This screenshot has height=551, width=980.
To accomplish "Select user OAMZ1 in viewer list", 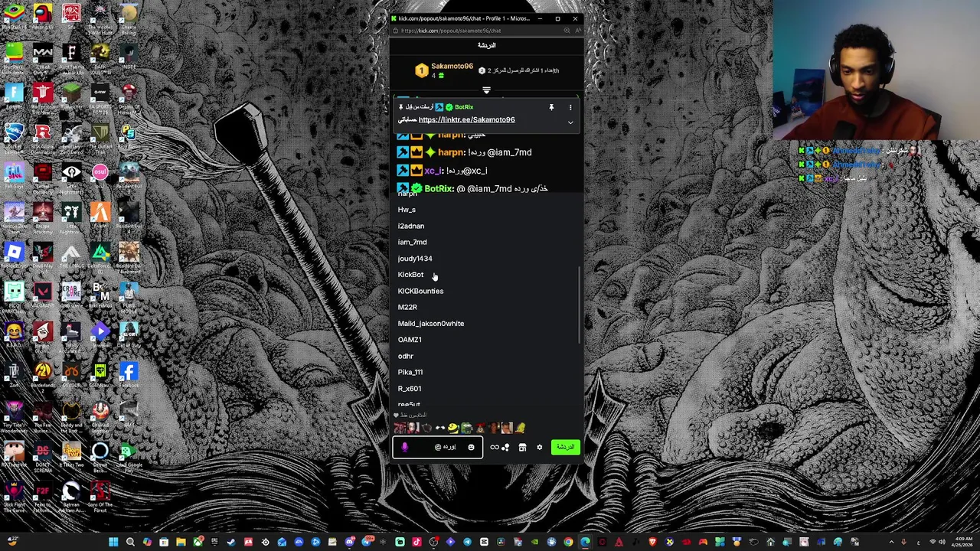I will [410, 340].
